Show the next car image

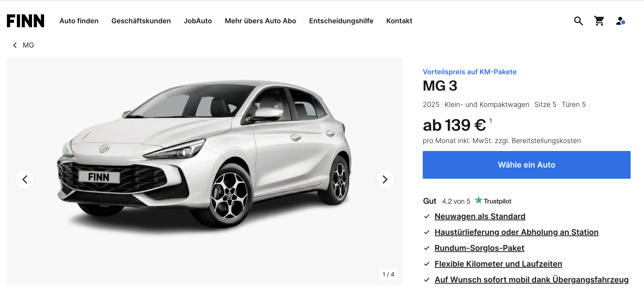[385, 179]
